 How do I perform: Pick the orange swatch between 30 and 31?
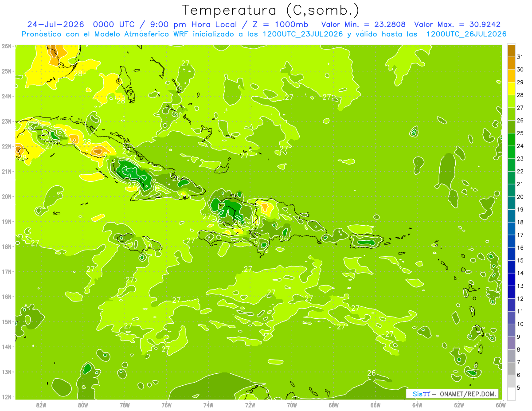pyautogui.click(x=511, y=63)
